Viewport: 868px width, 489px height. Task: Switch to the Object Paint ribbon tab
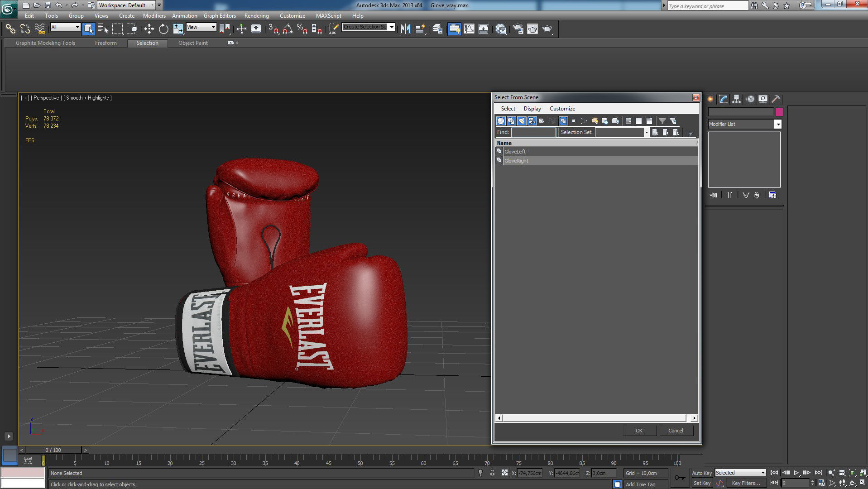coord(193,43)
